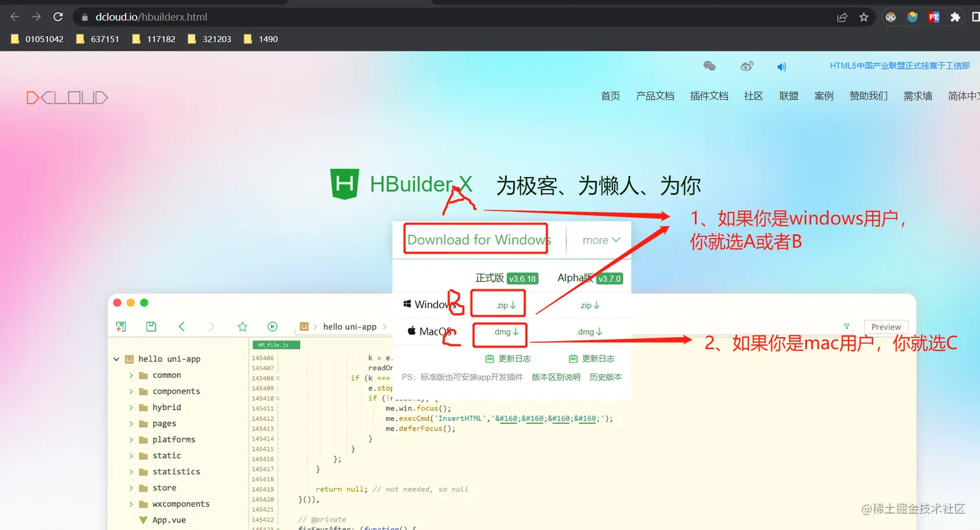Download Windows 正式版 .zip
980x530 pixels.
(506, 305)
